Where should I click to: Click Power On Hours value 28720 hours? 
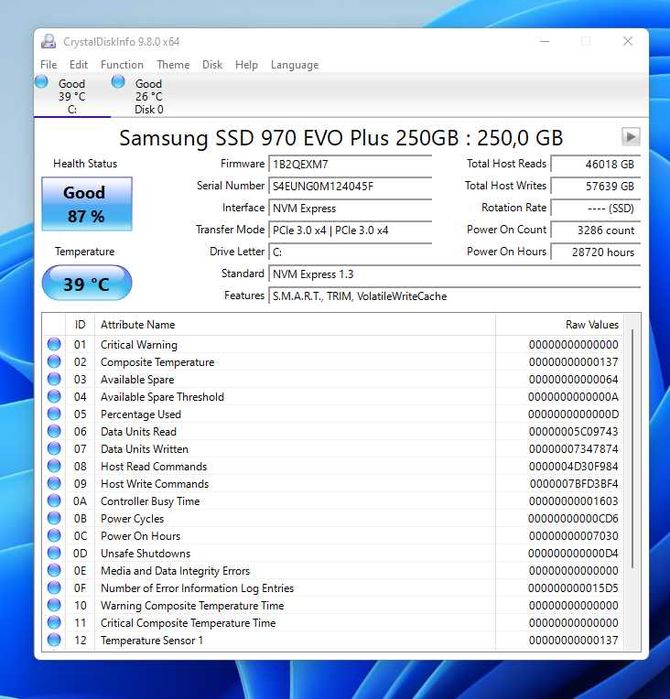pyautogui.click(x=596, y=252)
